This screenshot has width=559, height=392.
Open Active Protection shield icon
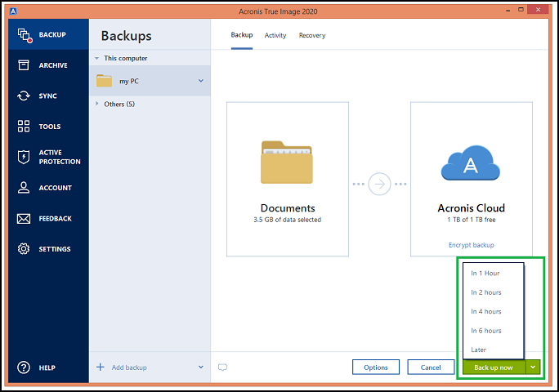[24, 157]
